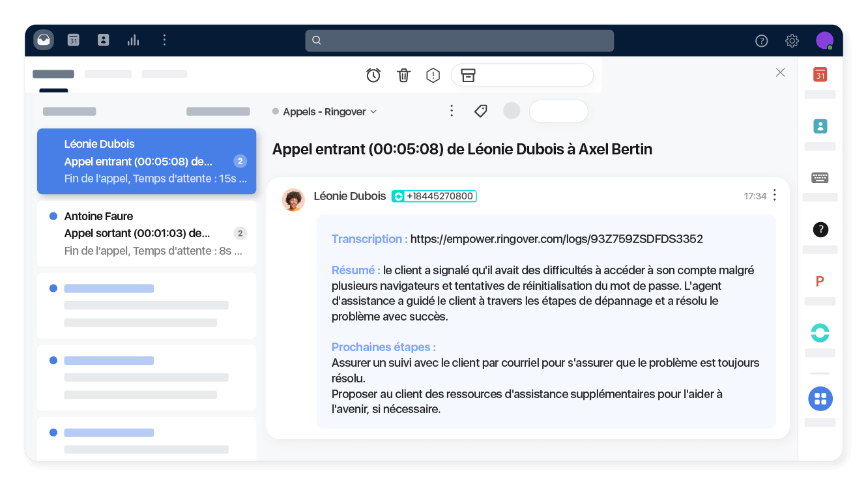
Task: Open Contacts from the top navigation bar
Action: coord(103,40)
